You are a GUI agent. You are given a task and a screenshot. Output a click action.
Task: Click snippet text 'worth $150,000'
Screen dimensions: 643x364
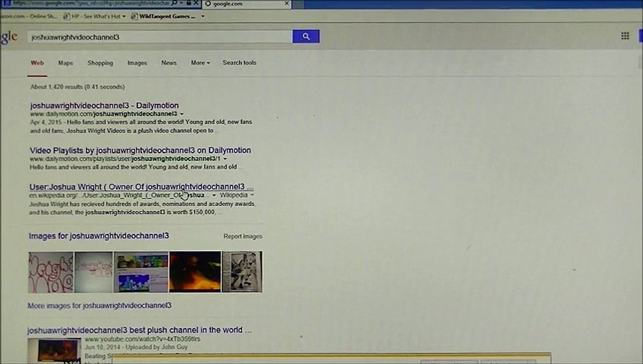[194, 212]
